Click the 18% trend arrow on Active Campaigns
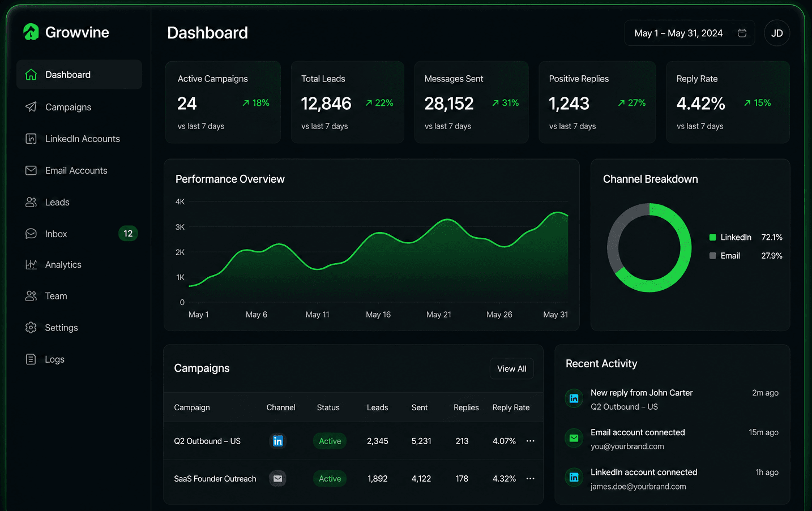 coord(246,103)
